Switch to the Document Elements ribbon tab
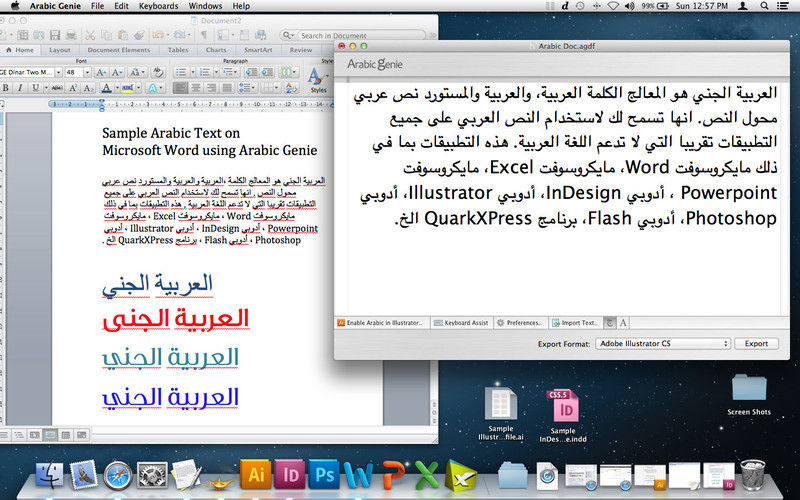This screenshot has width=800, height=500. tap(119, 50)
